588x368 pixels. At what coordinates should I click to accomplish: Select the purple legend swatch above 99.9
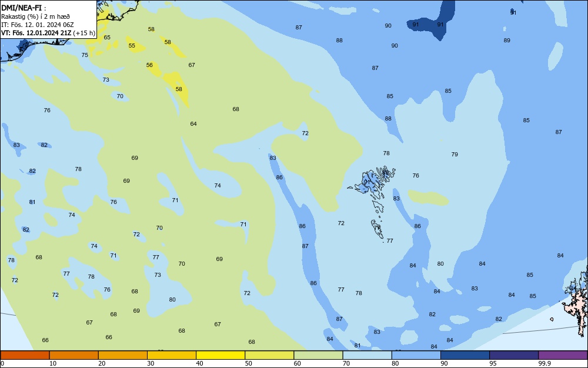tap(563, 355)
